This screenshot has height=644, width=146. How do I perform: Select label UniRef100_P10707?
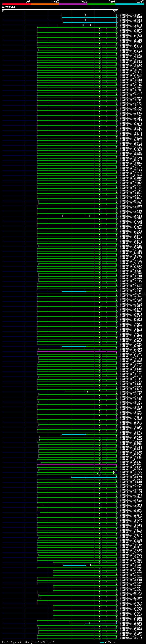pyautogui.click(x=131, y=286)
